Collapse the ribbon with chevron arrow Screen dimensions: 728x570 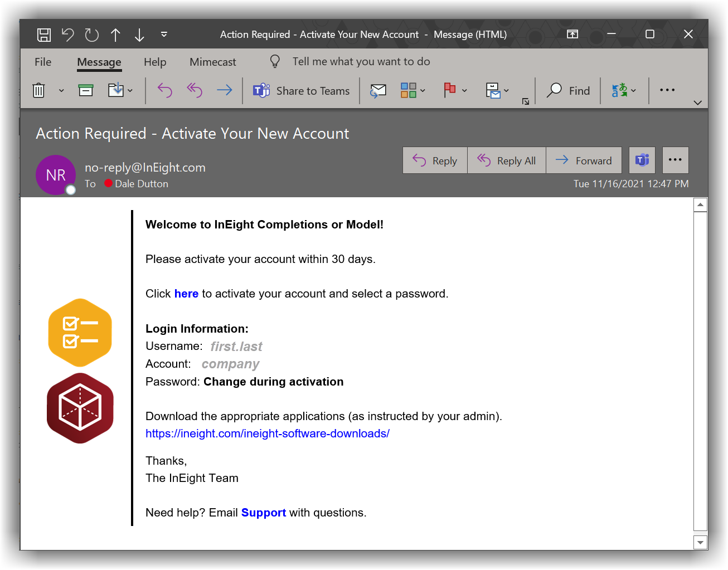pos(697,103)
